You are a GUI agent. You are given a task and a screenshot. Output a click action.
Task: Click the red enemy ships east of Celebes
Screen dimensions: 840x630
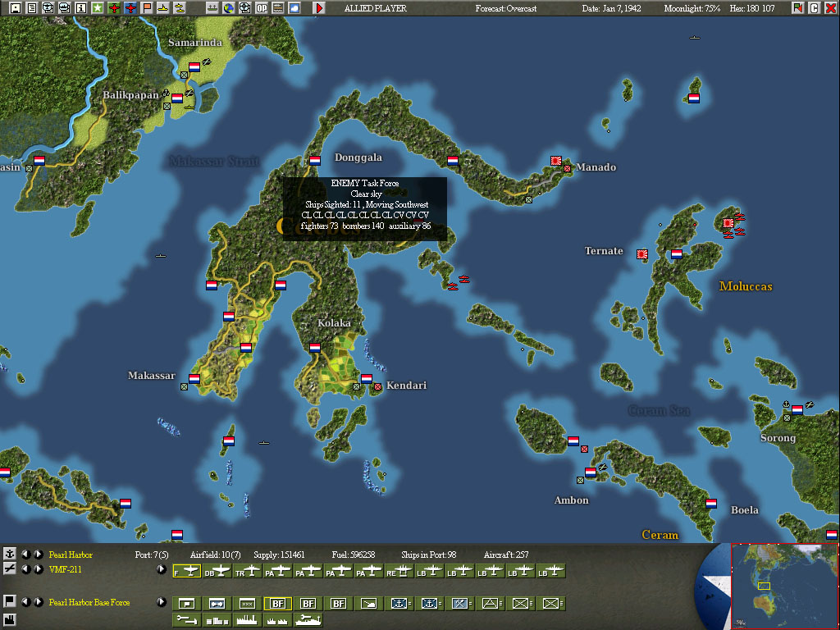pos(459,282)
